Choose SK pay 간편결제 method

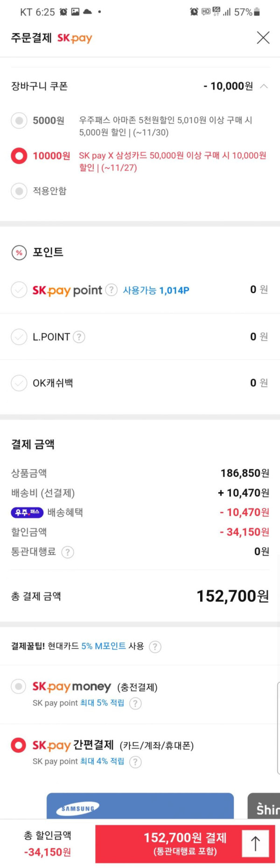[x=19, y=745]
